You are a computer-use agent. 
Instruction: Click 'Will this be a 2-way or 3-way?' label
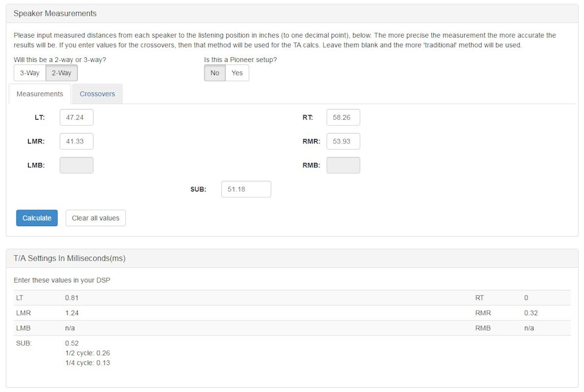click(60, 60)
